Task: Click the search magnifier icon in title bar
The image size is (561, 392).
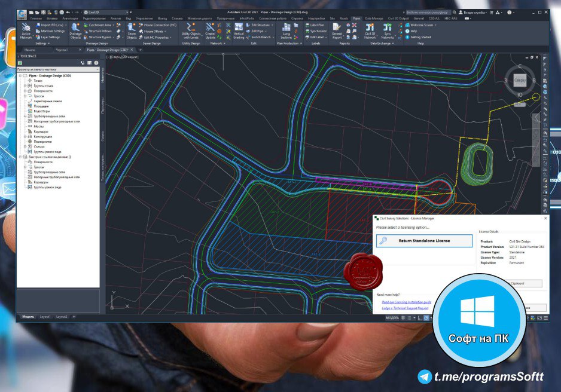Action: [x=455, y=12]
